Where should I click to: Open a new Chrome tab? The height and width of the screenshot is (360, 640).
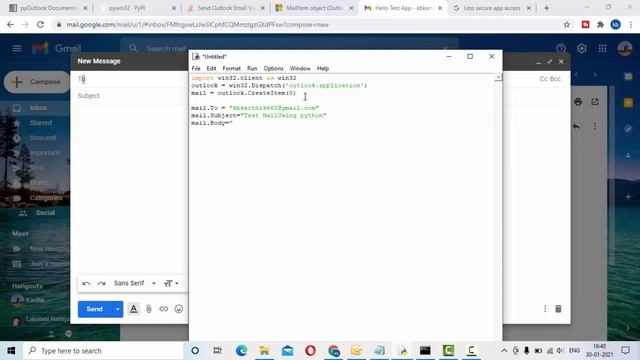(546, 8)
